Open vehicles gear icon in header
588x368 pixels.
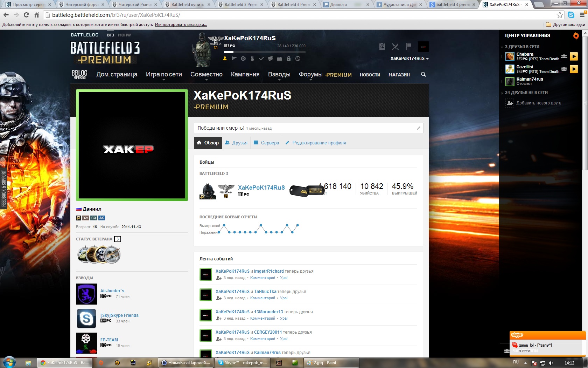click(243, 59)
